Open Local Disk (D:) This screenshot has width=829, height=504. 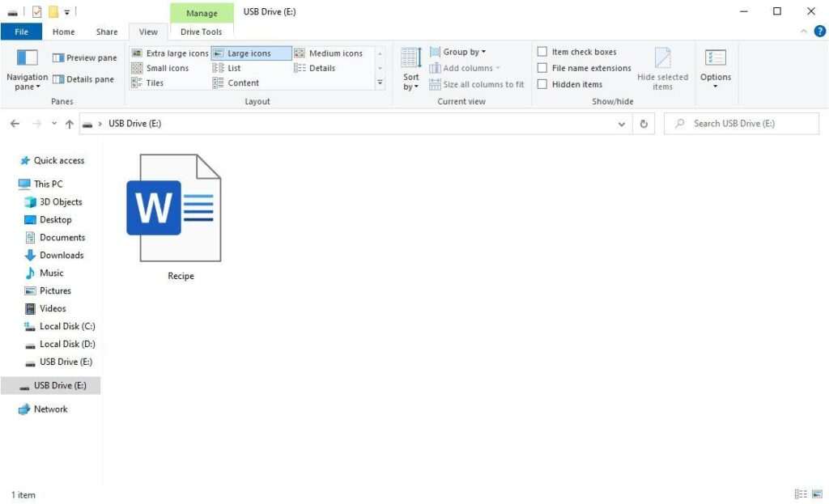click(60, 345)
